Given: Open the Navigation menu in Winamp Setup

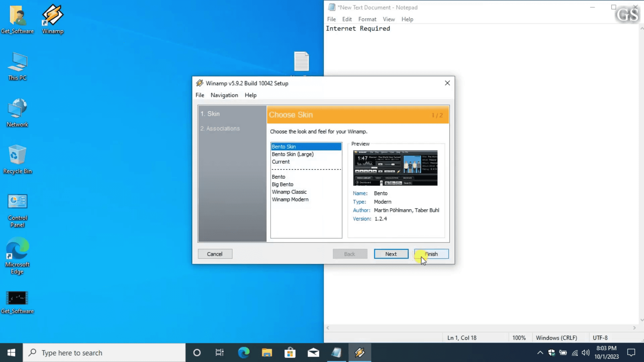Looking at the screenshot, I should (x=224, y=95).
